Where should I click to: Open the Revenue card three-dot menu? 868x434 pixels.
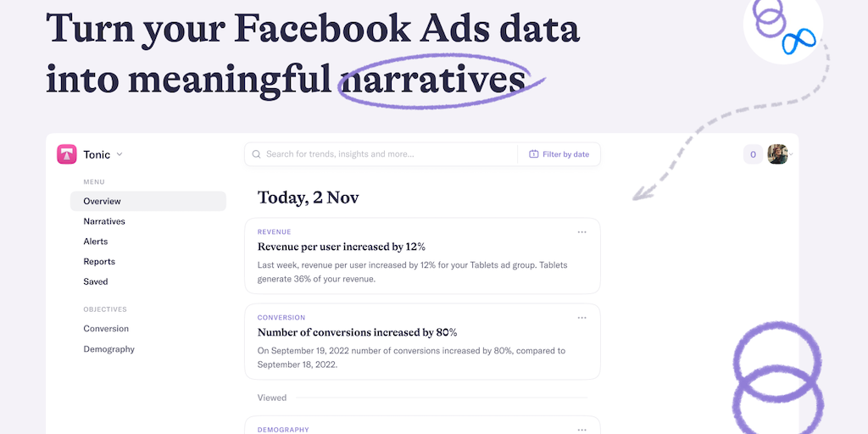(x=581, y=231)
